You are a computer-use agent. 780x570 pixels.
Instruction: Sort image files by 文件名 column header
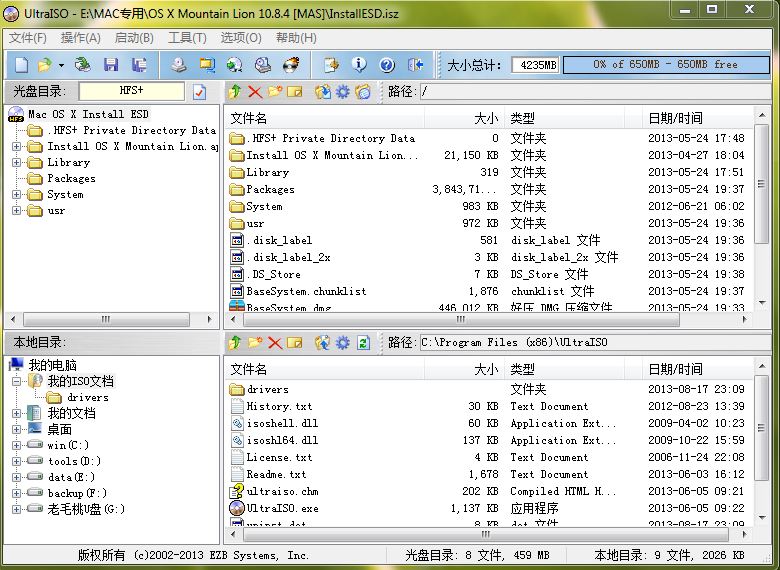click(325, 118)
